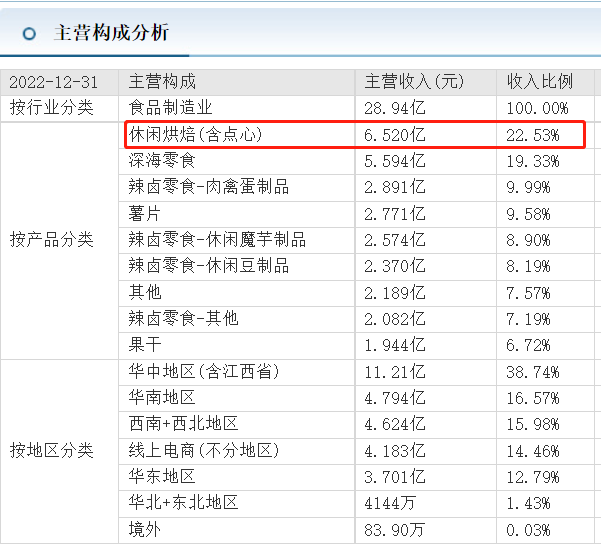Click the circle icon beside 主营构成分析 title

point(29,34)
